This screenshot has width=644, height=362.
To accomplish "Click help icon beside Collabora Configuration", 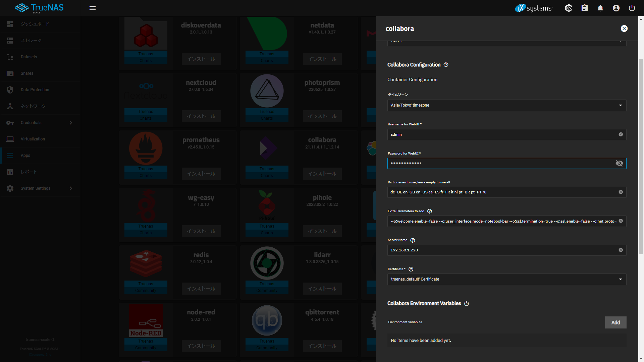I will (446, 65).
